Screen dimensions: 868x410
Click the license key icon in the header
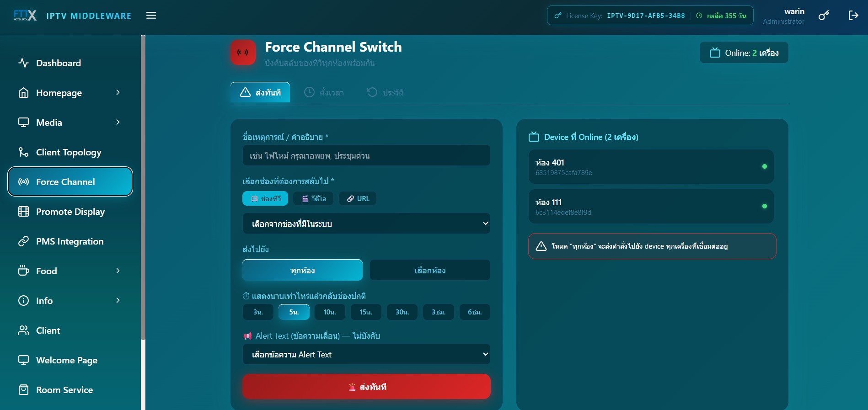[x=558, y=16]
